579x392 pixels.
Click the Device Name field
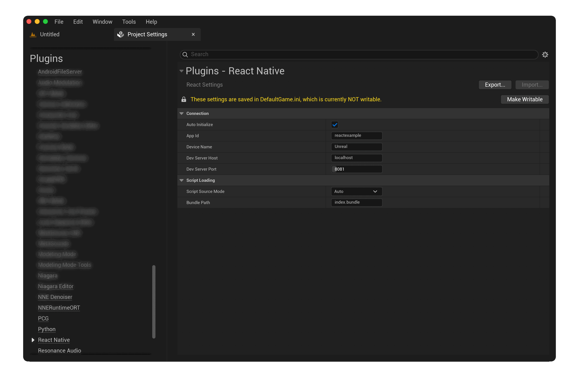[357, 147]
